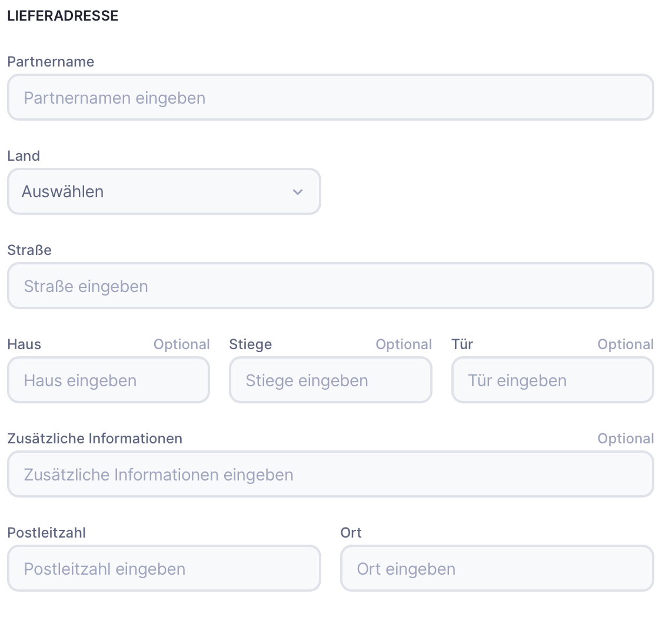Focus the Straße eingeben text field

point(330,286)
